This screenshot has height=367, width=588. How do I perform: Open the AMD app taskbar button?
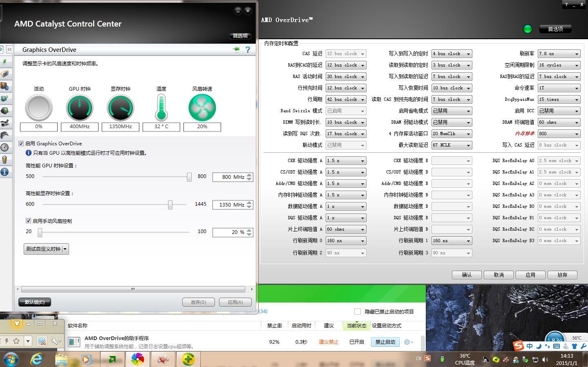tap(112, 359)
